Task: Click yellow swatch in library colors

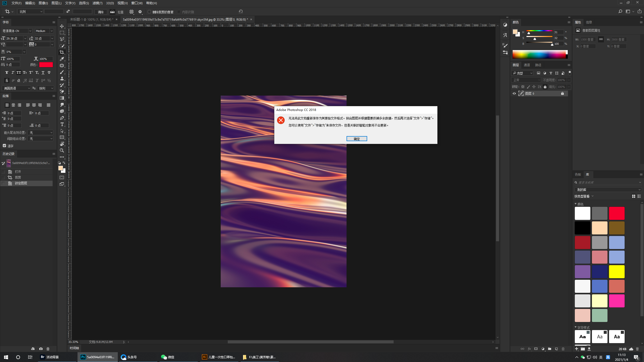Action: tap(617, 271)
